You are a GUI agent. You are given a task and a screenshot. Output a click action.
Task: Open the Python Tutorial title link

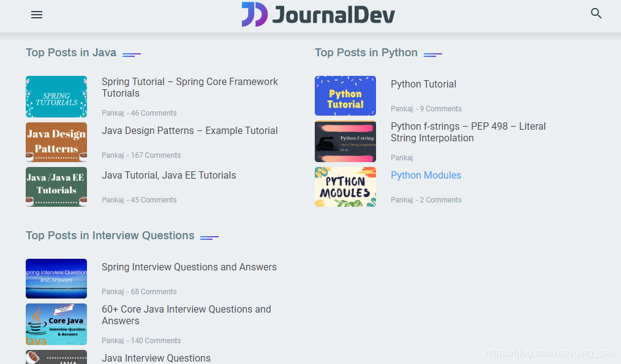point(423,84)
